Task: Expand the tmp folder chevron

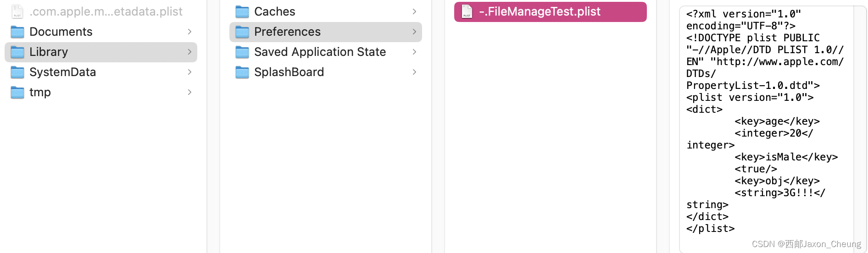Action: 189,92
